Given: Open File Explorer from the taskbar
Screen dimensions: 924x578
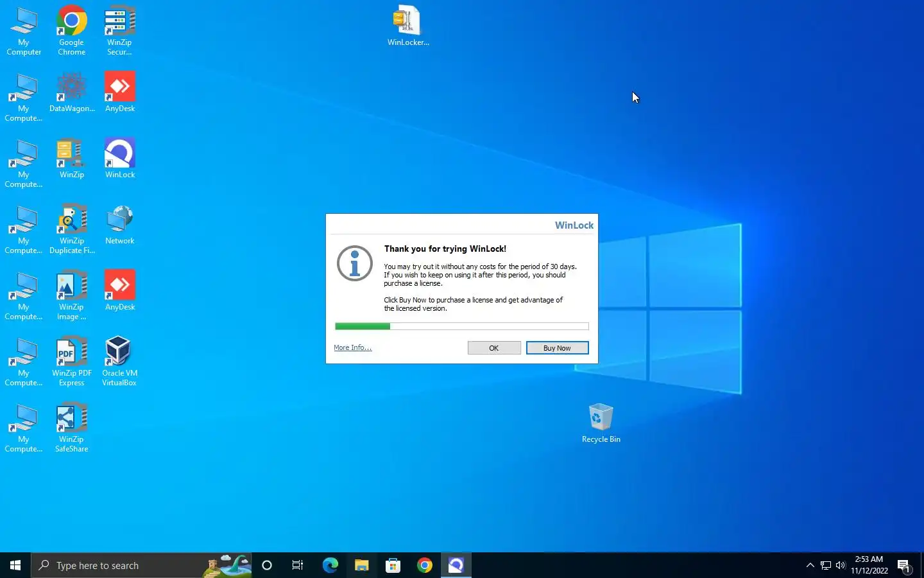Looking at the screenshot, I should tap(361, 565).
